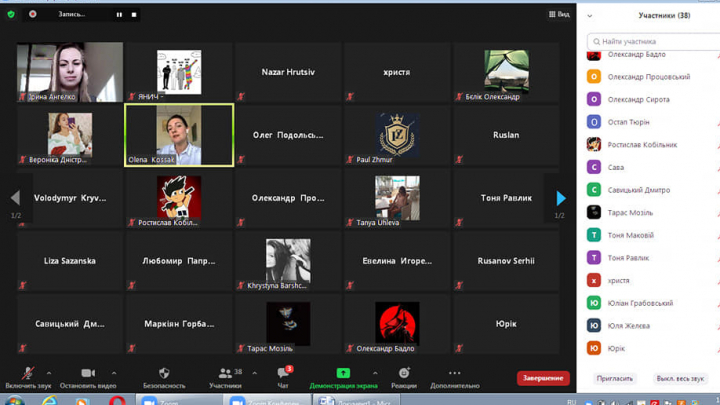Open the Реакции reactions icon
Image resolution: width=720 pixels, height=405 pixels.
coord(404,375)
